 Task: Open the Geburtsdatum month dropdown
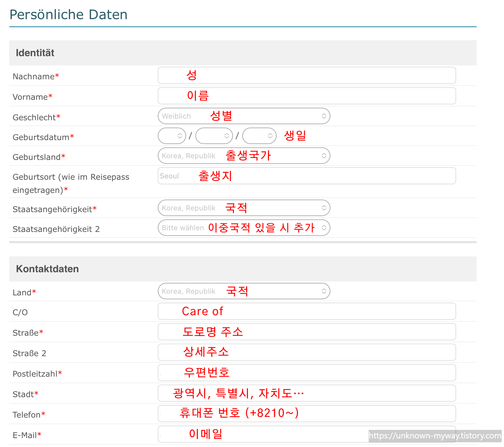click(214, 136)
